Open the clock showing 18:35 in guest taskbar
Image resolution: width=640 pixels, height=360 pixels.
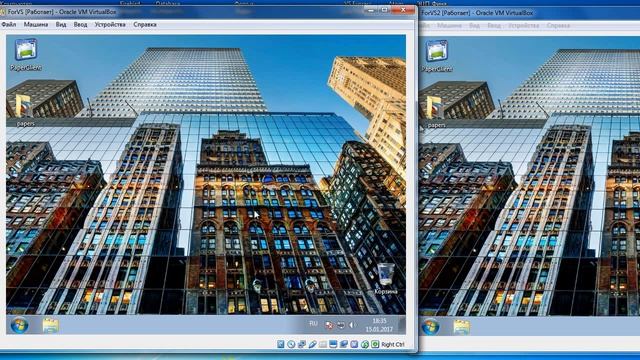(x=379, y=325)
